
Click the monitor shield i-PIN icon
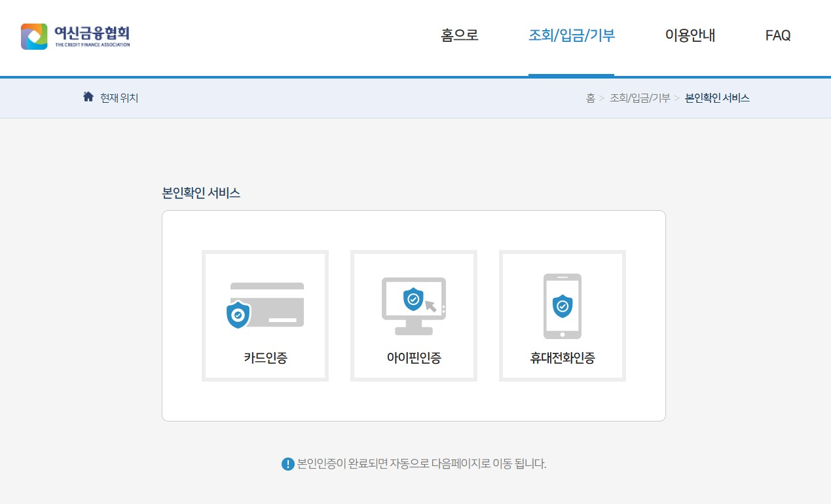click(414, 306)
